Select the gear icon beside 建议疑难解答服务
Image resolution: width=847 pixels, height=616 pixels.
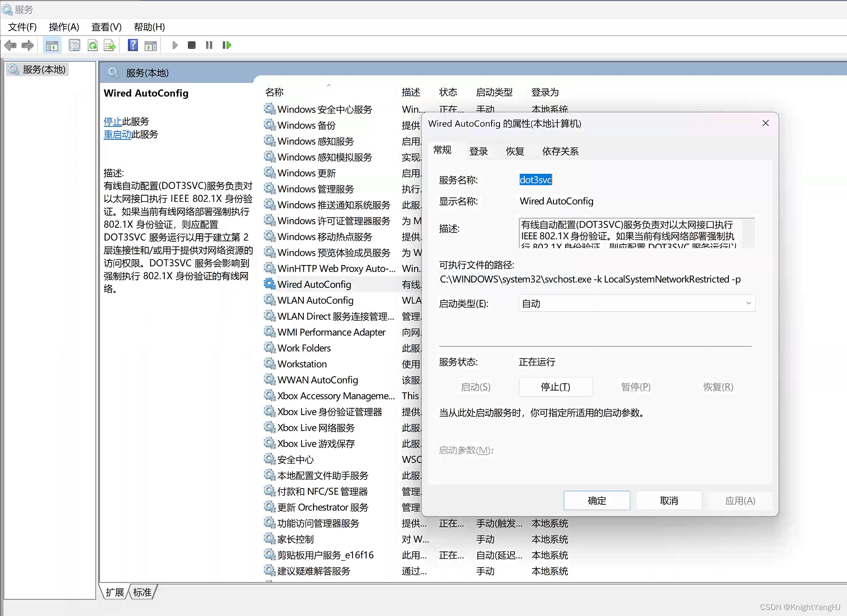(270, 570)
